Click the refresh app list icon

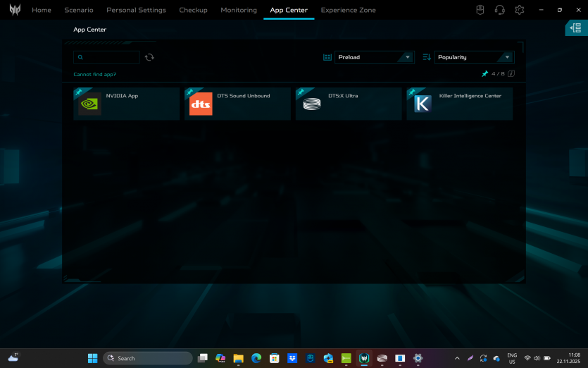coord(149,58)
